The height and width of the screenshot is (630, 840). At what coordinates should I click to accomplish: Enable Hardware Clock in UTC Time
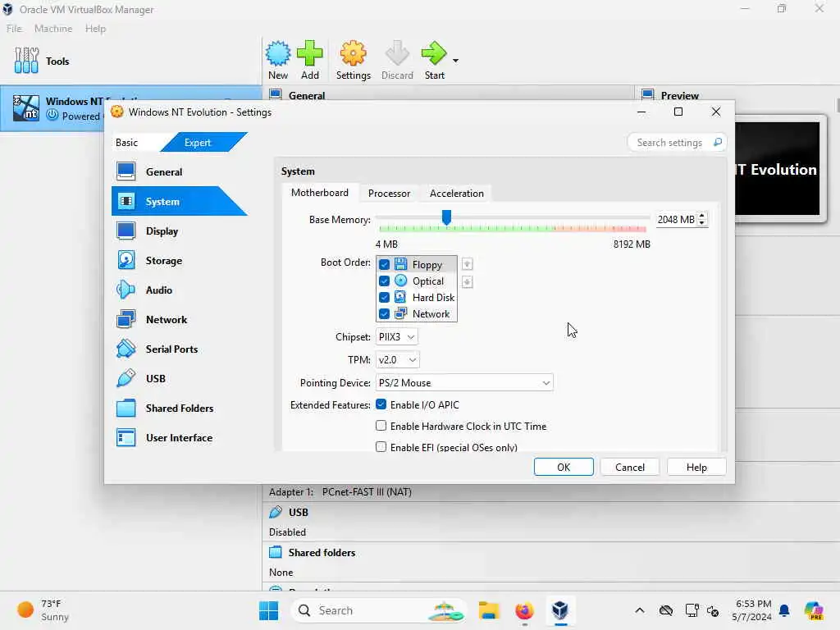point(381,426)
